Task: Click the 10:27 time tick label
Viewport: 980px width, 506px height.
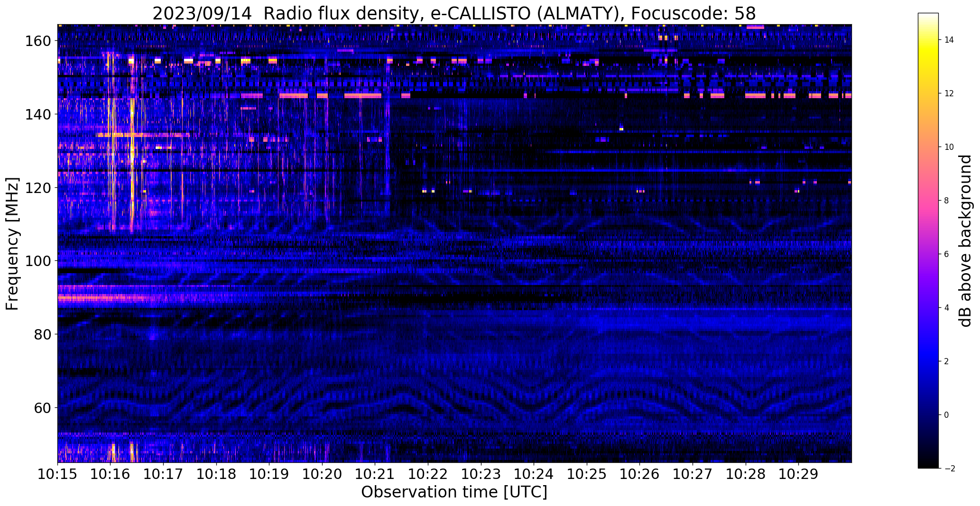Action: click(693, 474)
